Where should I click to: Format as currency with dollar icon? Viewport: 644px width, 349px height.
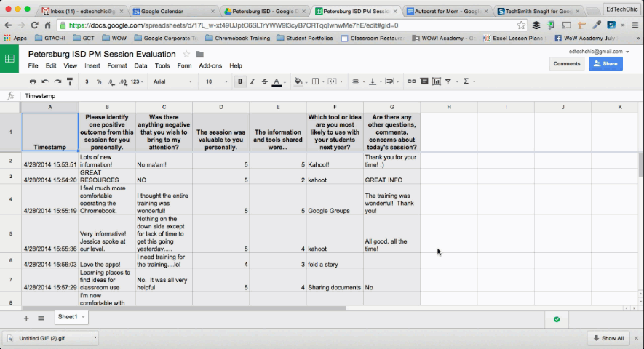[x=87, y=81]
